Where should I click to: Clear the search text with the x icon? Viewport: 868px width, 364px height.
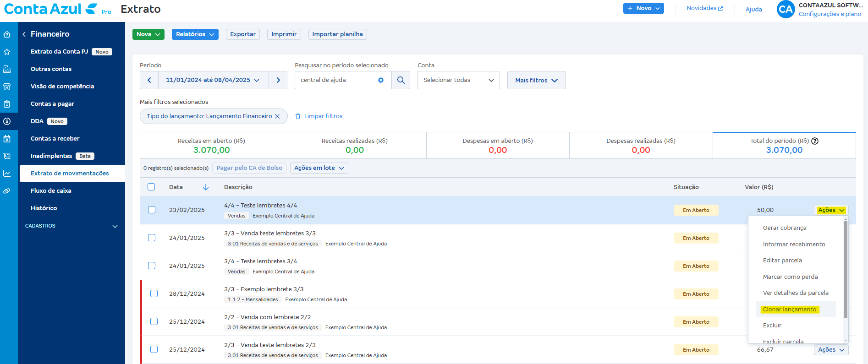380,80
